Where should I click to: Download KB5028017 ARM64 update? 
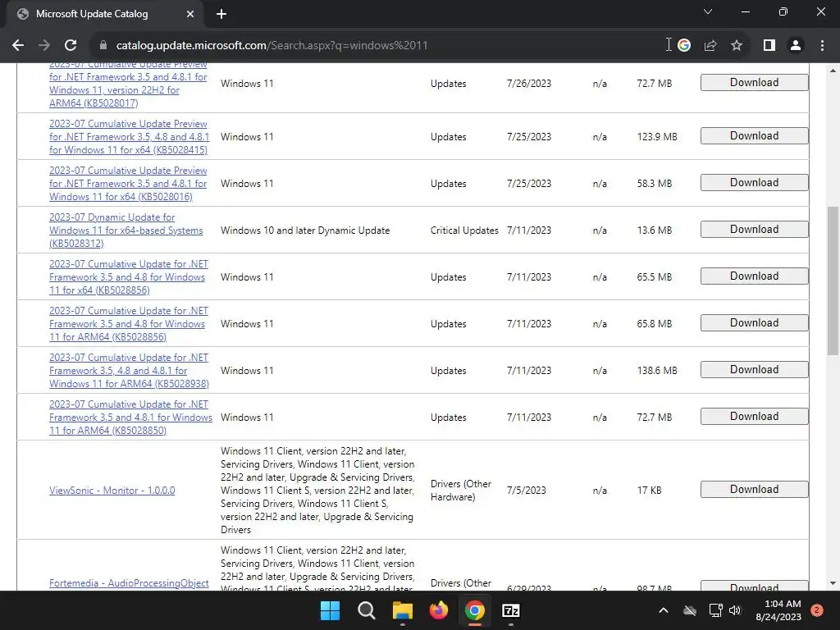pyautogui.click(x=755, y=83)
